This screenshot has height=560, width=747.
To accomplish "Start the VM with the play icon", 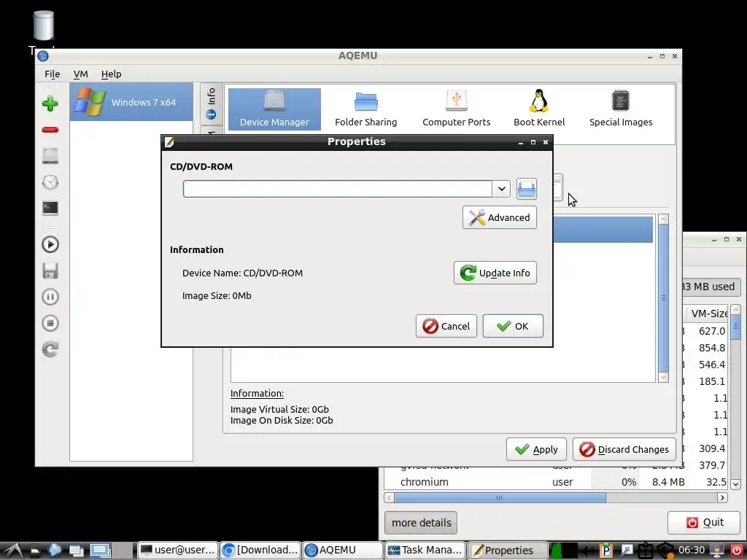I will (x=50, y=244).
